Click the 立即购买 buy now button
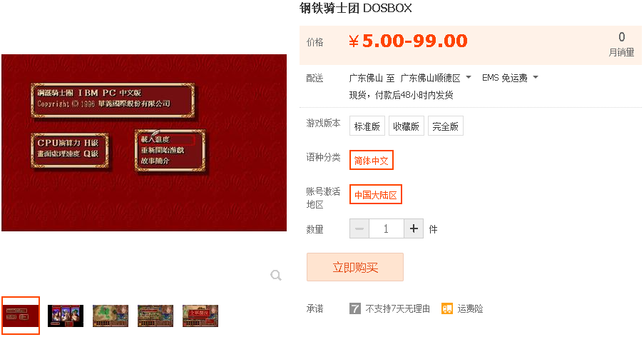This screenshot has width=644, height=337. 355,267
